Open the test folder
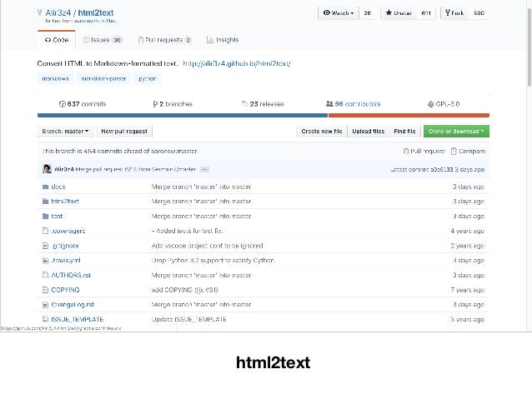Screen dimensions: 532x399 57,217
